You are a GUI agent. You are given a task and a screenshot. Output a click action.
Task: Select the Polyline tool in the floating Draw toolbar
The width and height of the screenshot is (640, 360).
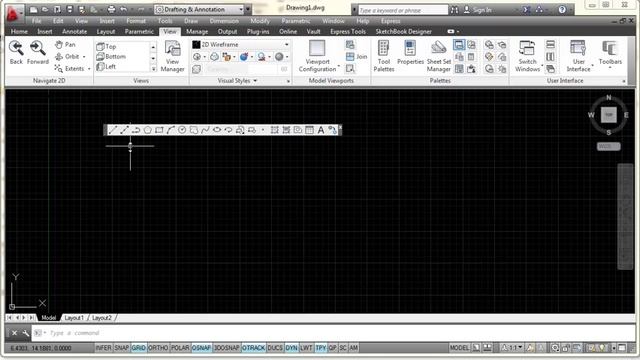click(136, 130)
